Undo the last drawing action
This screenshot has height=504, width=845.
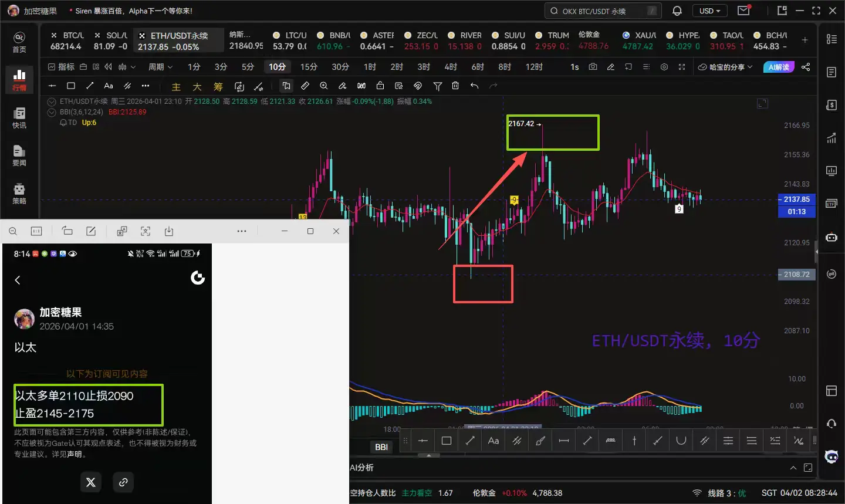click(474, 86)
